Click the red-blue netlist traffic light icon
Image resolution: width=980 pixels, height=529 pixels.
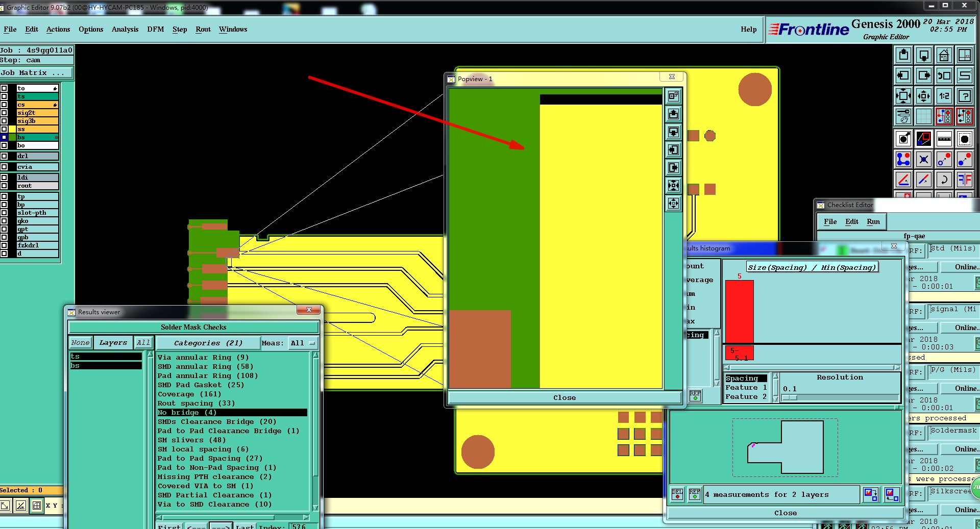point(944,116)
